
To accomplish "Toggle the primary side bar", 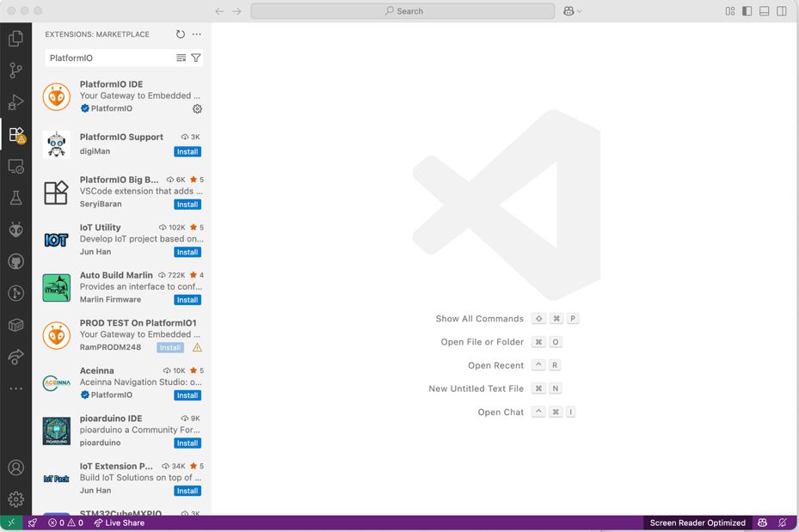I will pos(747,11).
